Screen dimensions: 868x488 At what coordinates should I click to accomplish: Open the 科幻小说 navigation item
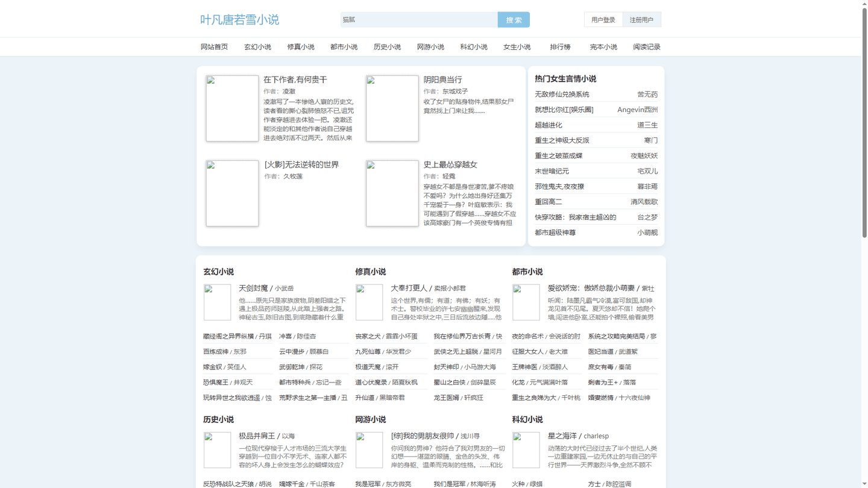[x=474, y=47]
